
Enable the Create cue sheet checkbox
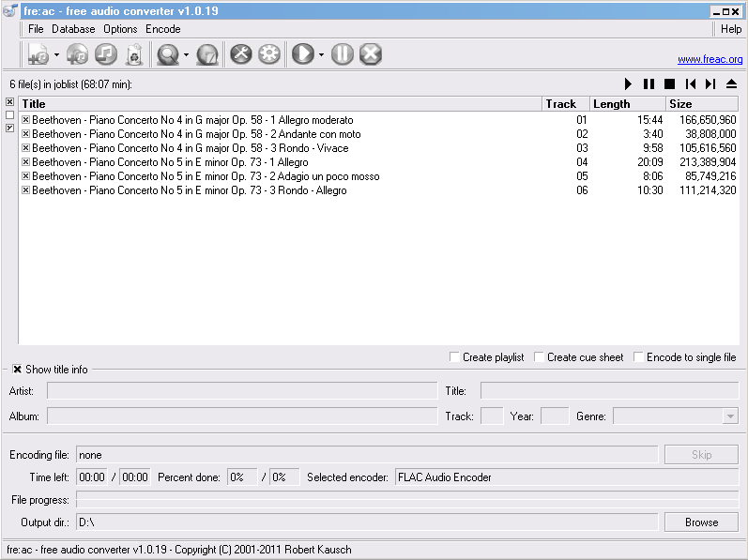[x=539, y=357]
